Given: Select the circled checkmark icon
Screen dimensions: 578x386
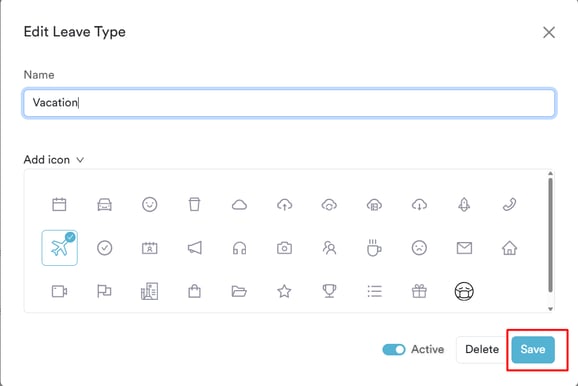Looking at the screenshot, I should click(x=105, y=248).
